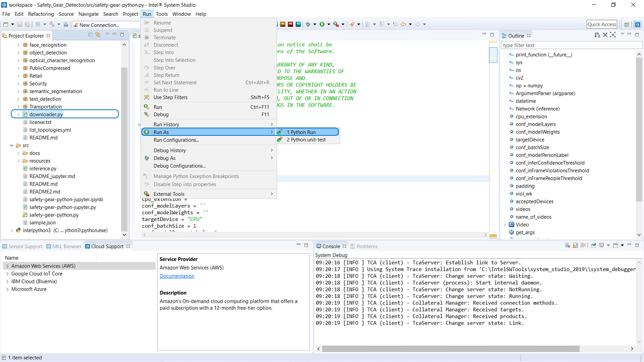
Task: Switch to the MKL Browser tab
Action: click(64, 246)
